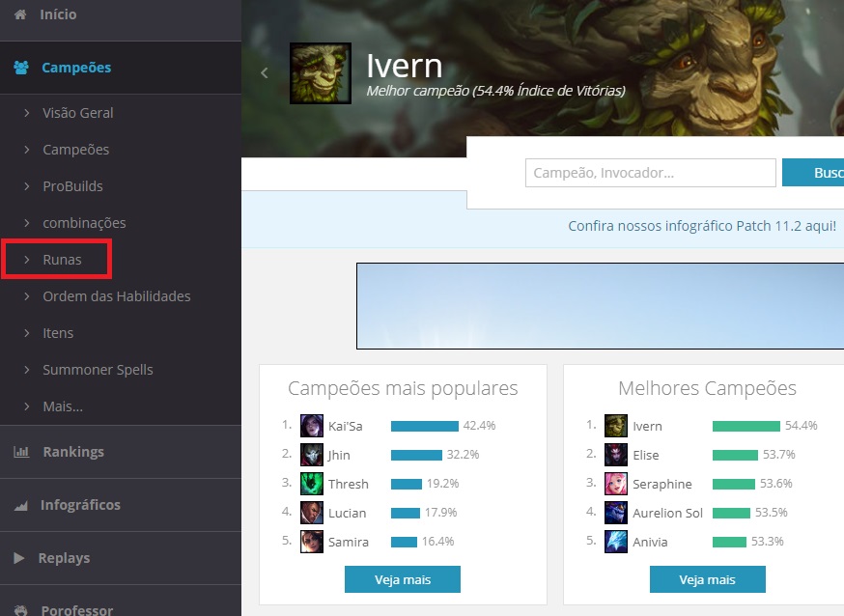
Task: Click the home icon beside Início
Action: (20, 14)
